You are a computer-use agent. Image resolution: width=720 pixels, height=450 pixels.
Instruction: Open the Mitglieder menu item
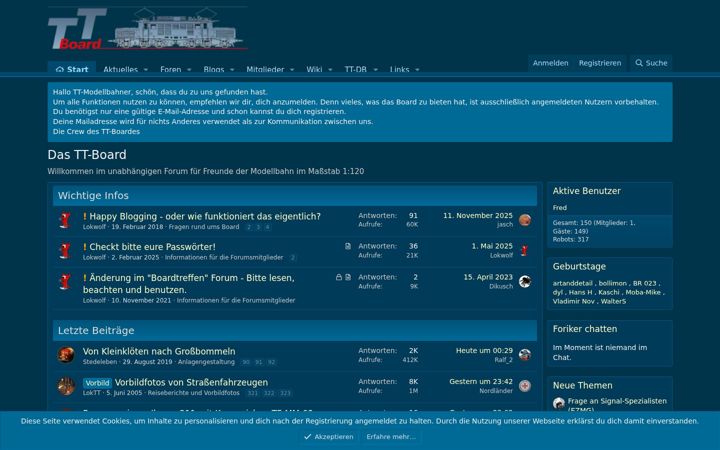point(265,69)
